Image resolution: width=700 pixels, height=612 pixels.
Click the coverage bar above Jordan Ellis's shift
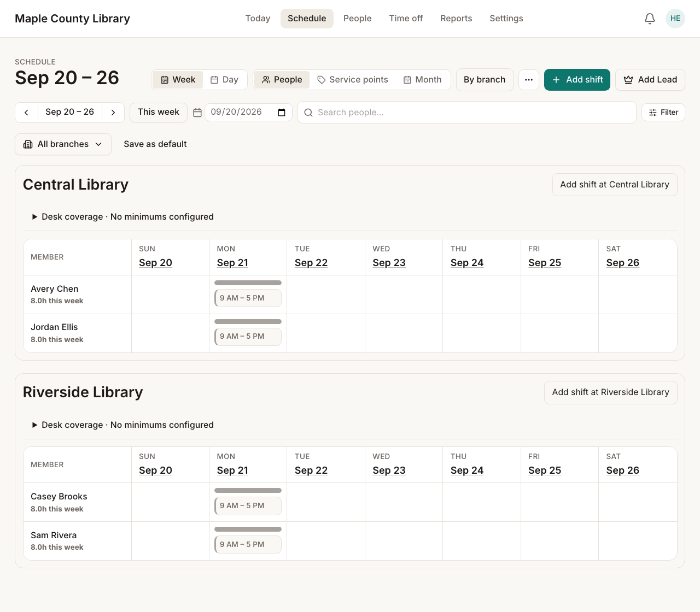click(248, 322)
